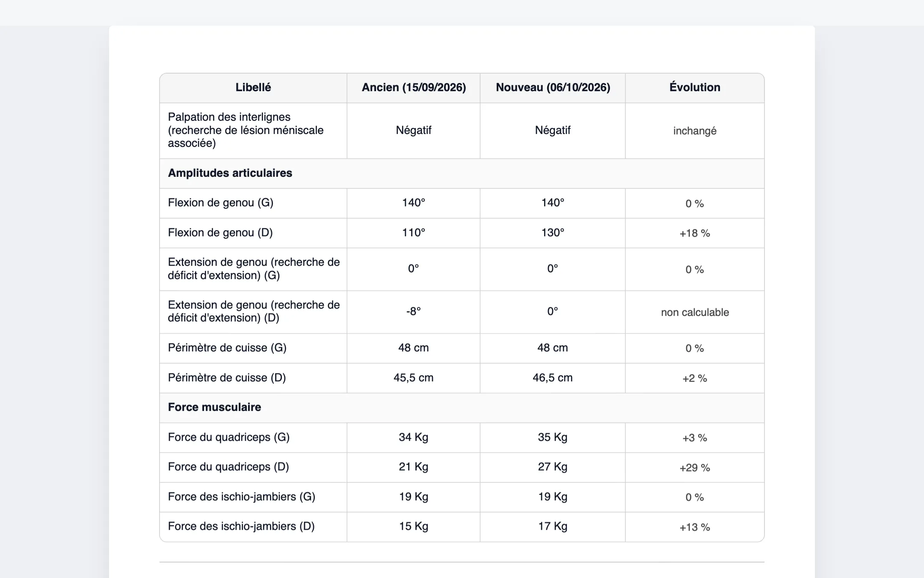924x578 pixels.
Task: Select the Périmètre de cuisse (D) label
Action: click(227, 378)
